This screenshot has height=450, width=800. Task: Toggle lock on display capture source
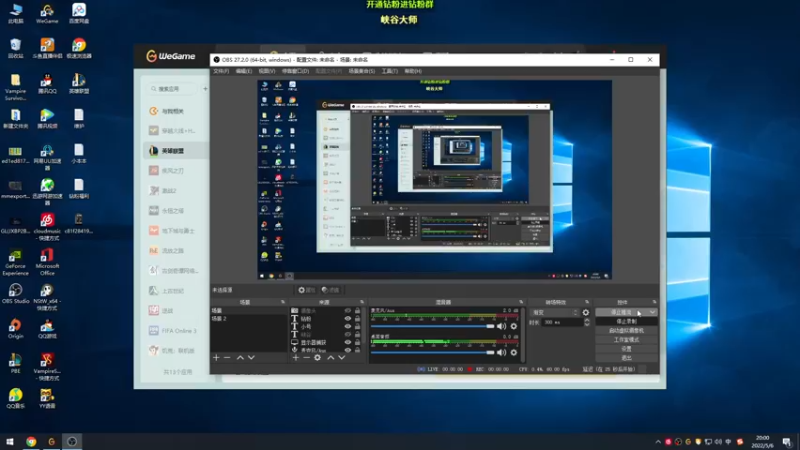(x=357, y=342)
